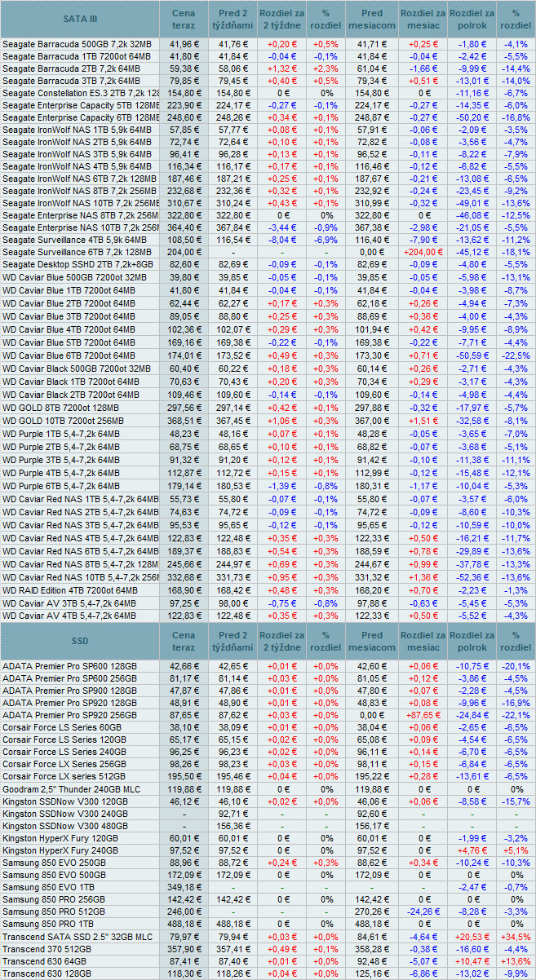The width and height of the screenshot is (536, 980).
Task: Select WD Caviar AV 4TB product name
Action: pyautogui.click(x=69, y=616)
